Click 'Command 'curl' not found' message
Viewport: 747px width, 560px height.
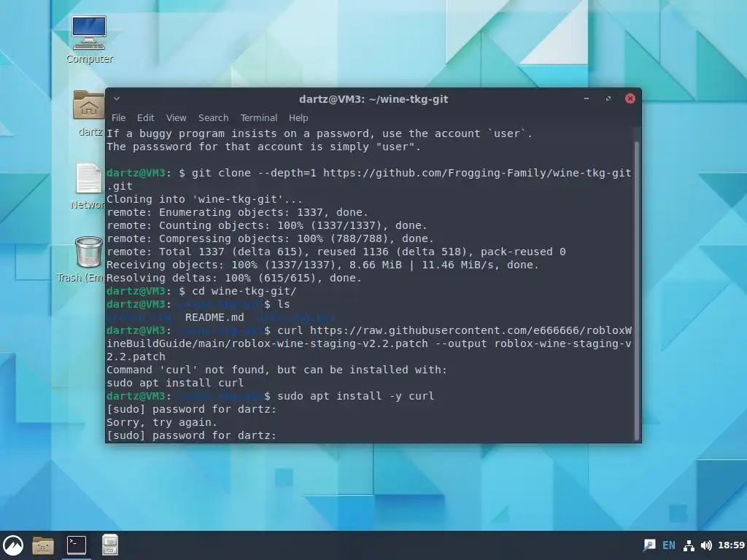point(276,370)
